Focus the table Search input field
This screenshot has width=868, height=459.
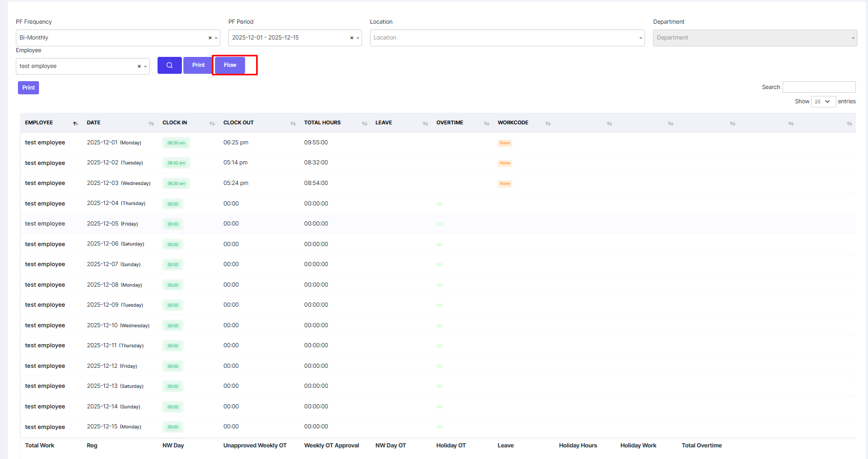818,87
